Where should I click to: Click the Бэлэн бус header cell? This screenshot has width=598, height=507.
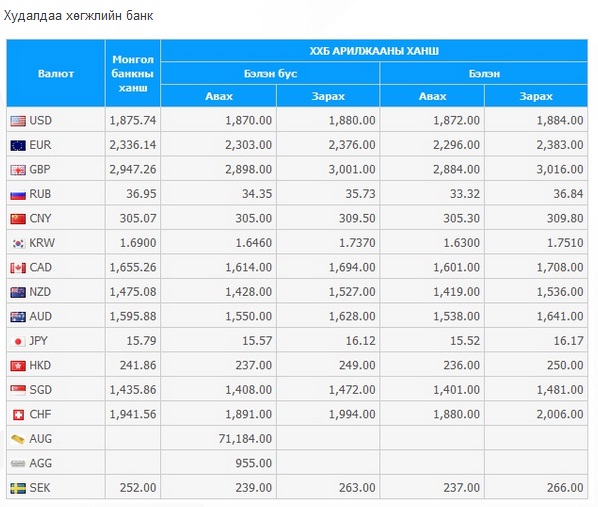click(270, 73)
